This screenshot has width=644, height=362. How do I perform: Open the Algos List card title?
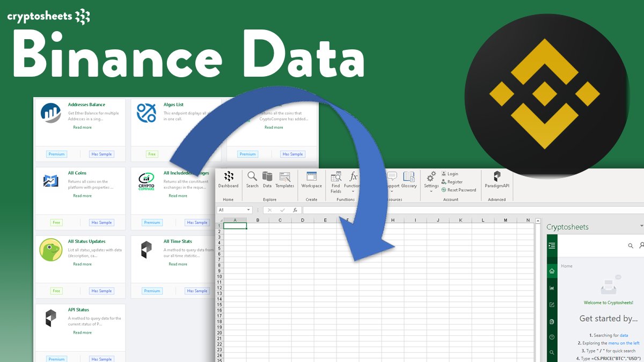tap(173, 105)
